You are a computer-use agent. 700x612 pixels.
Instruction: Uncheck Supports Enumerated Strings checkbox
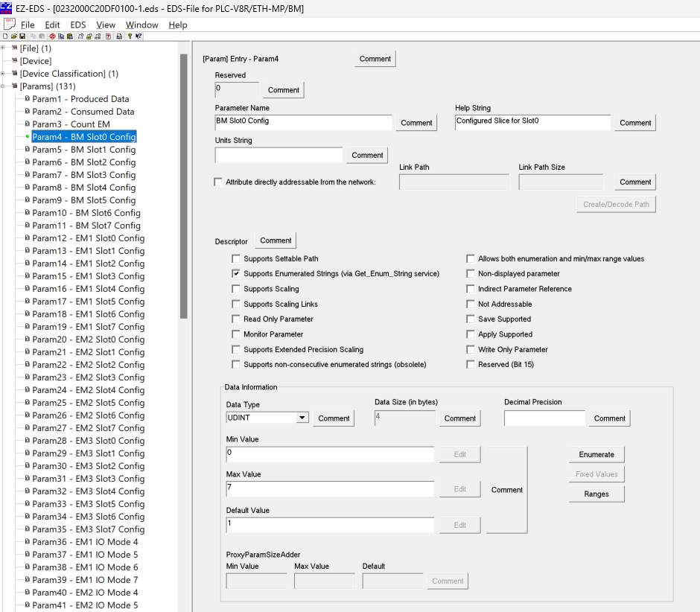(x=236, y=274)
